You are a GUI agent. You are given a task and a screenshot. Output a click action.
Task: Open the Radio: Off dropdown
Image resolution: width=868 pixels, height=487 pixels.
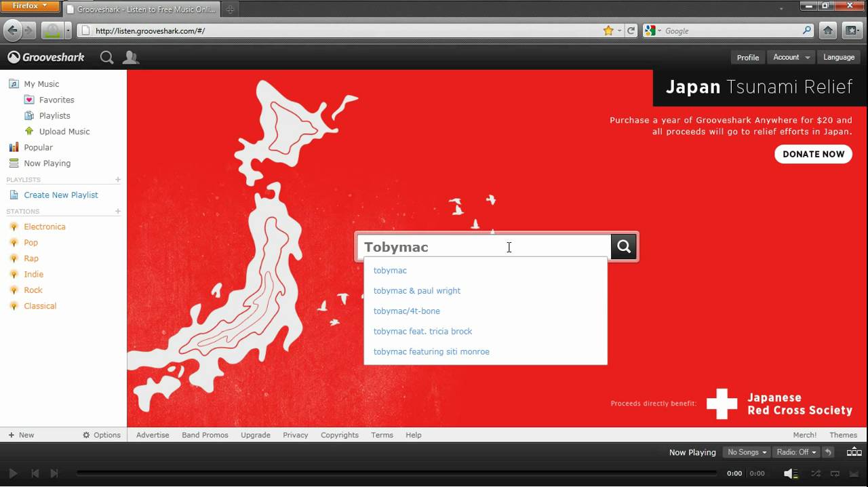795,452
